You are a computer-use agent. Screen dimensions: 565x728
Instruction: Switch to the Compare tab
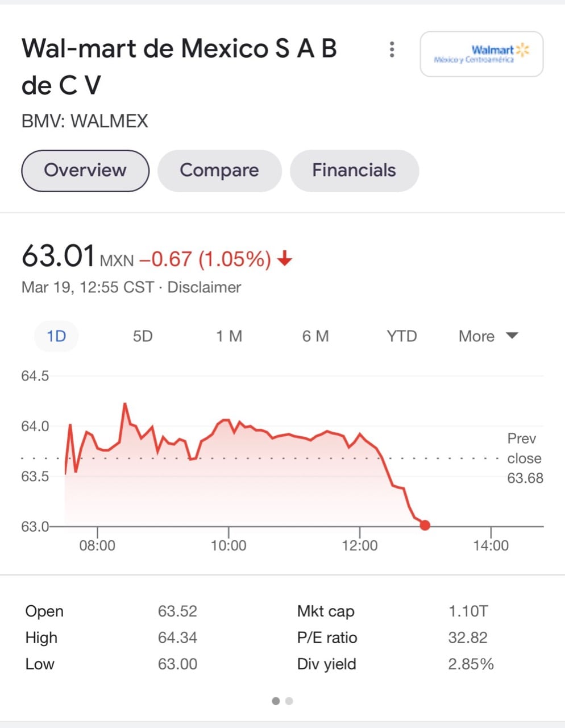point(219,171)
